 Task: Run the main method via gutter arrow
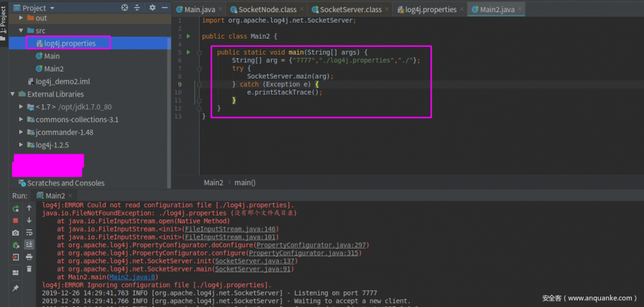tap(188, 51)
